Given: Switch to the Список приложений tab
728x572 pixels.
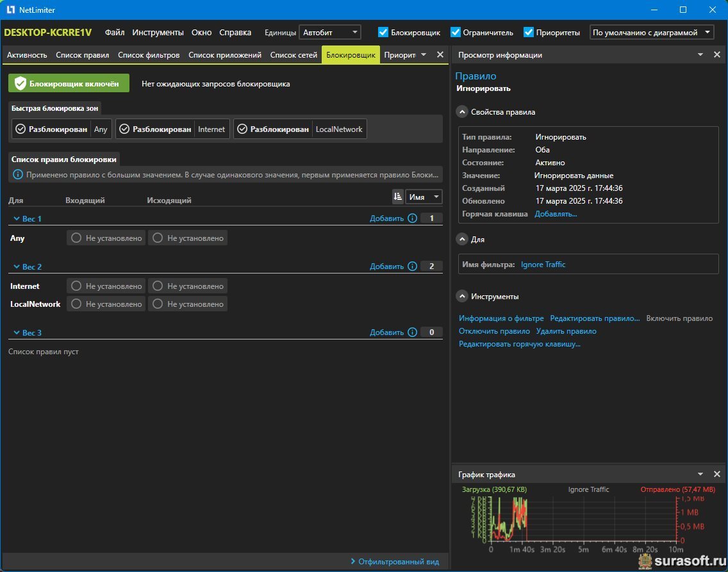Looking at the screenshot, I should coord(225,54).
